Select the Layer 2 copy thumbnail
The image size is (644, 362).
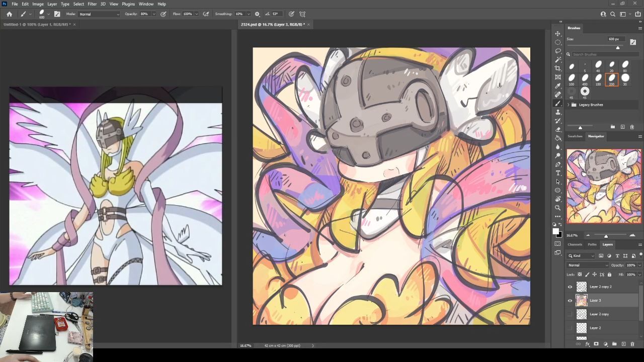[581, 314]
